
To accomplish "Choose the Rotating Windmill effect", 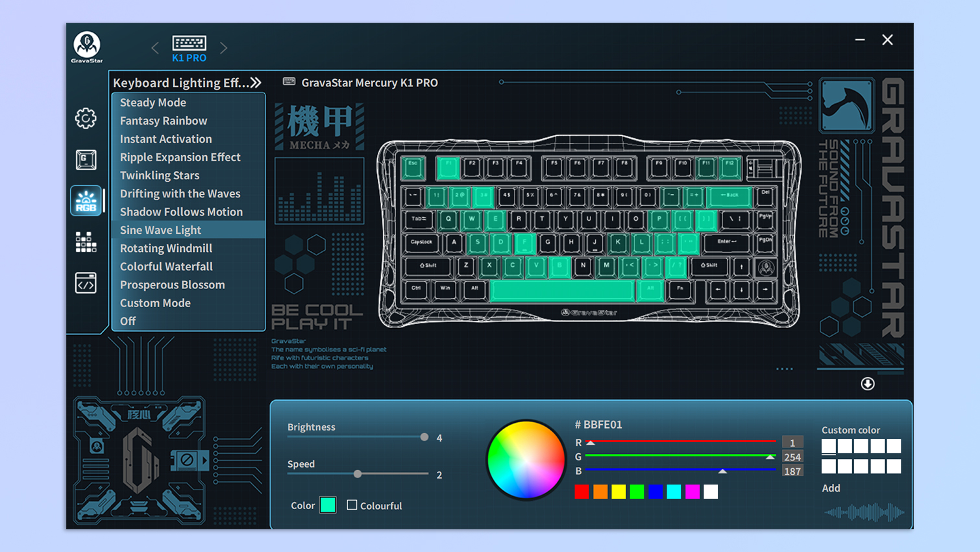I will point(166,248).
